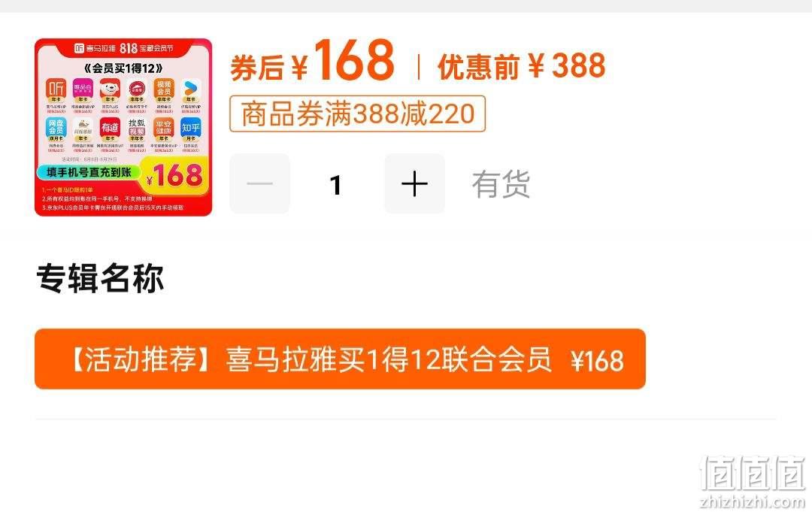Click the pink Vipshop 唯品会 icon
Image resolution: width=812 pixels, height=515 pixels.
83,88
